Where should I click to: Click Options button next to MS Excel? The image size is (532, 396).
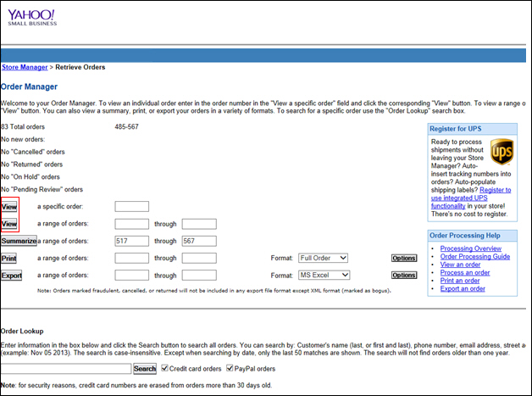point(404,275)
